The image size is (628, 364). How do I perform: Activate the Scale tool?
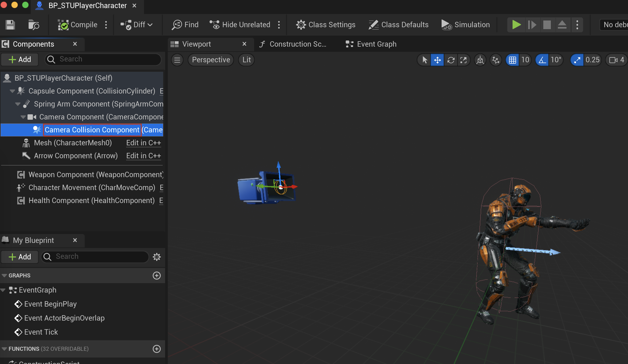(463, 60)
